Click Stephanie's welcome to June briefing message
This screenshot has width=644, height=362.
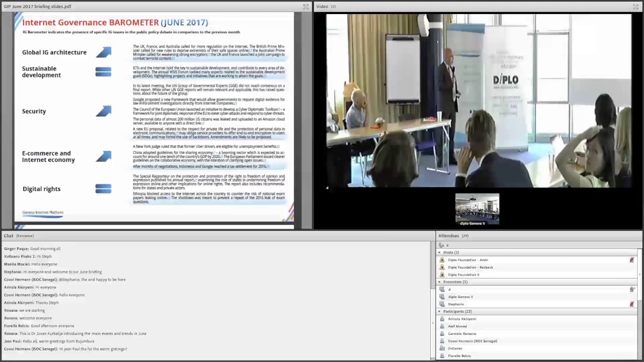(53, 272)
